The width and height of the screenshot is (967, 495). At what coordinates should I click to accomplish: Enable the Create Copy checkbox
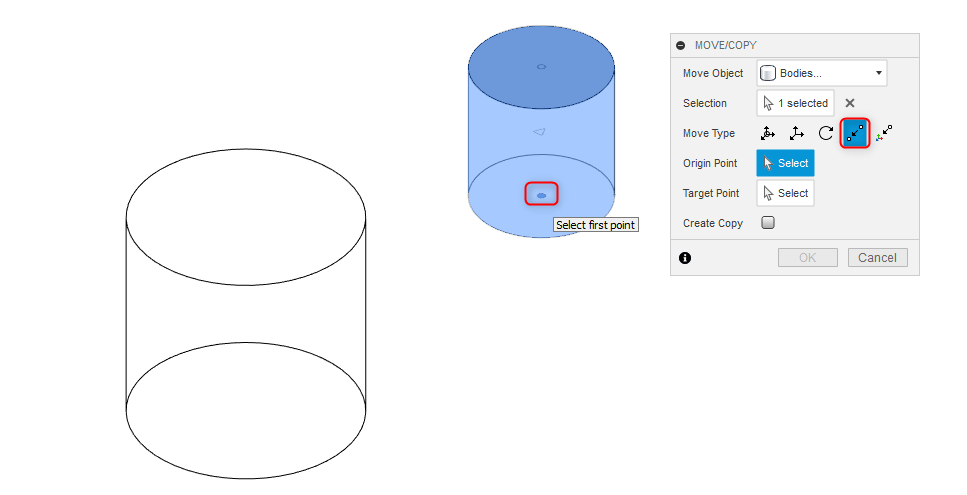click(x=768, y=223)
